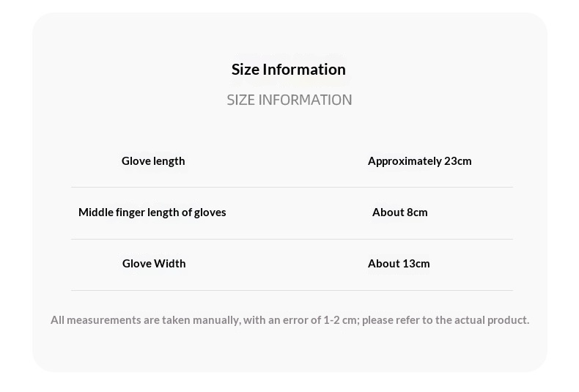Select the "Middle finger length of gloves" label
Screen dimensions: 579x392
click(152, 212)
